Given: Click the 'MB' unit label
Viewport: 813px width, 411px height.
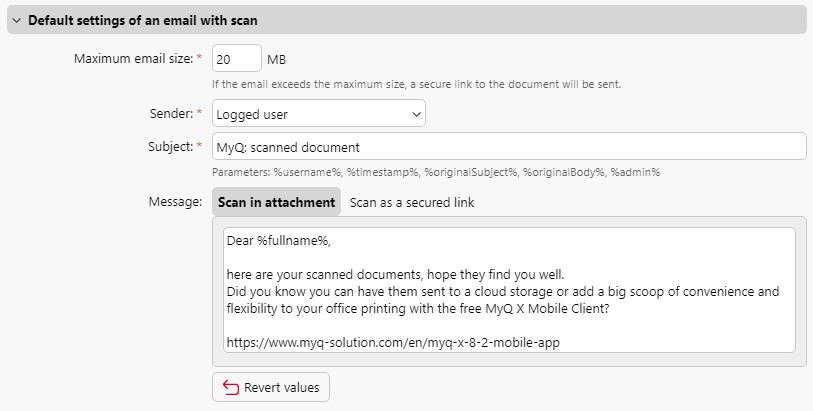Looking at the screenshot, I should (277, 58).
